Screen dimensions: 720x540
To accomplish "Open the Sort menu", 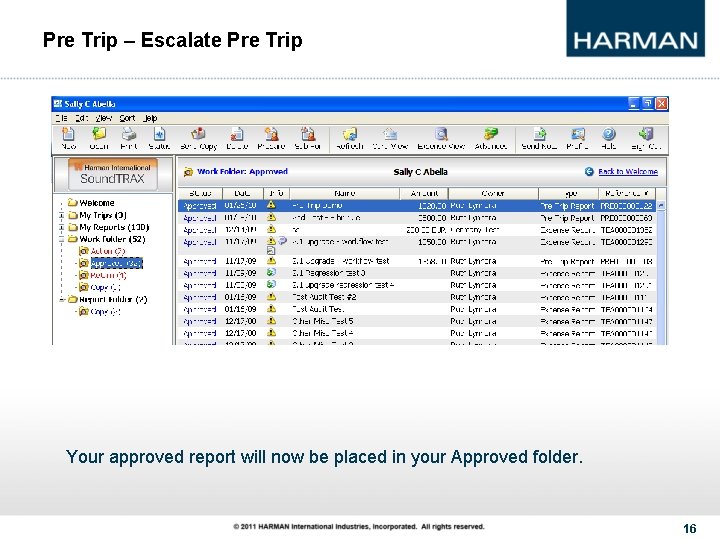I will click(127, 118).
